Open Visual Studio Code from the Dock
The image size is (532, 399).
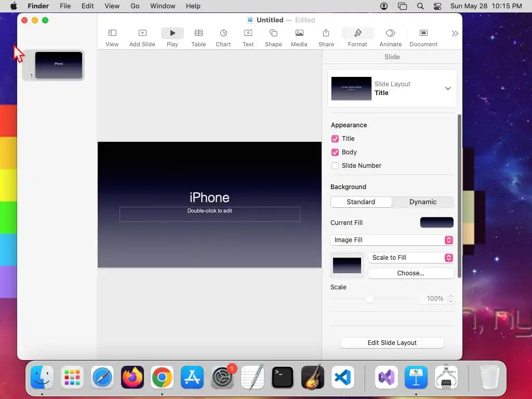[343, 377]
